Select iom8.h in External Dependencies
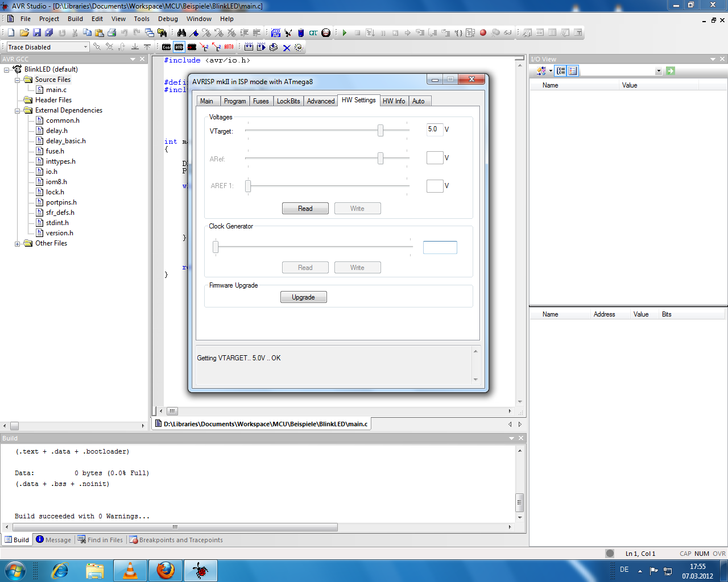This screenshot has height=582, width=728. click(x=56, y=182)
